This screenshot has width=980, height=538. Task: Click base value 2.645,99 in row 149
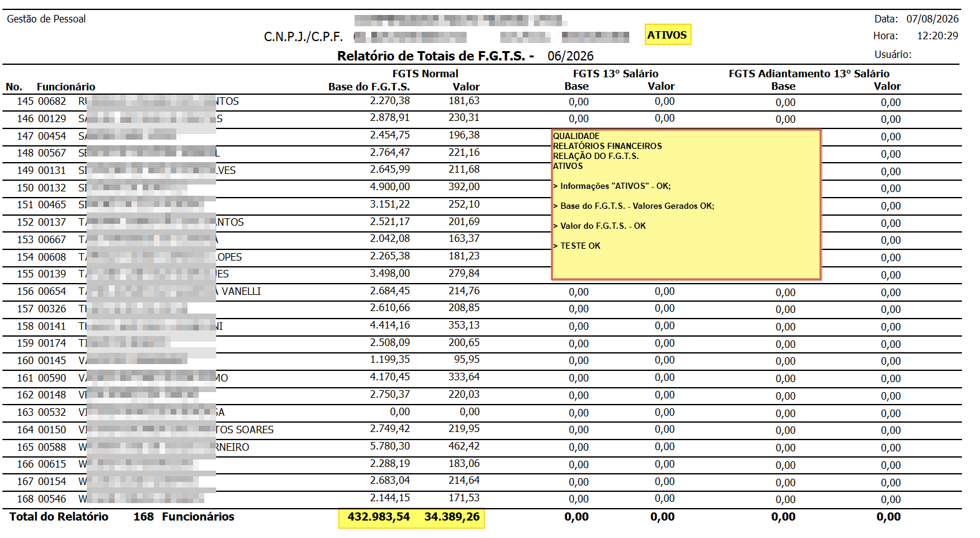click(389, 170)
